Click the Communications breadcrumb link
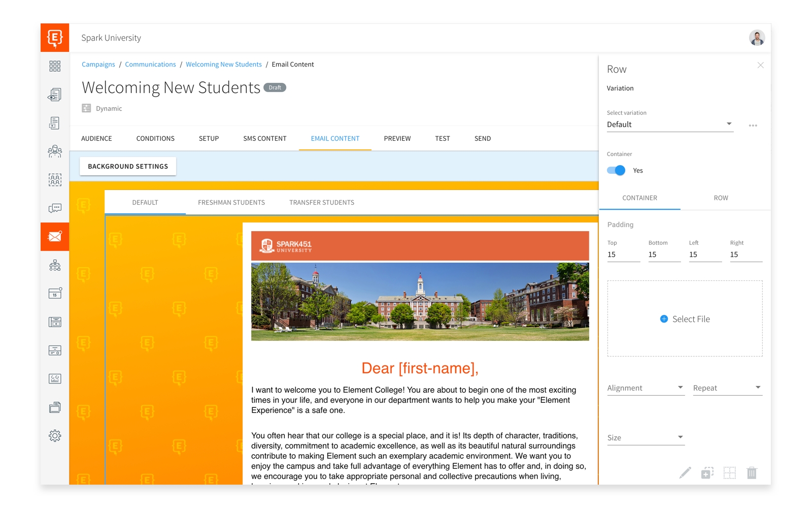Screen dimensions: 812x508 (x=150, y=65)
